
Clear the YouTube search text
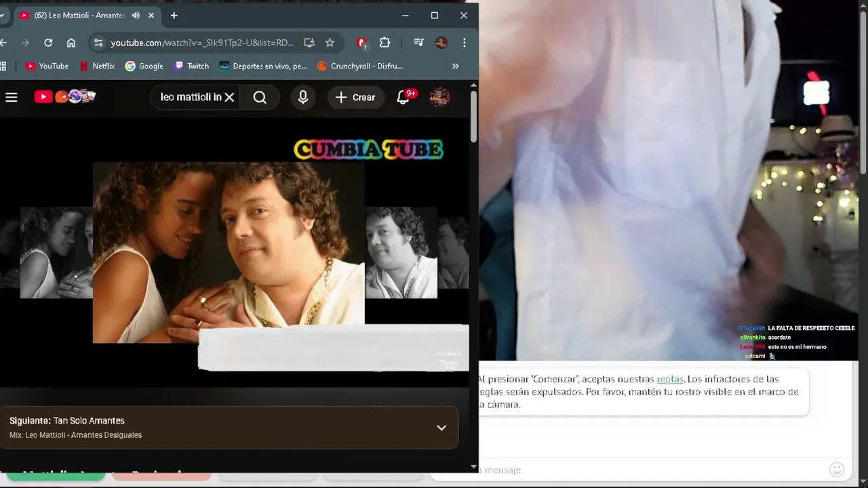pyautogui.click(x=229, y=97)
